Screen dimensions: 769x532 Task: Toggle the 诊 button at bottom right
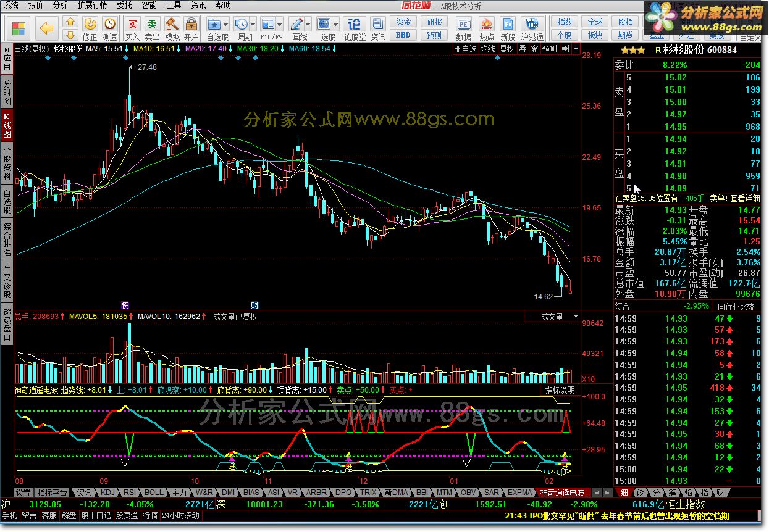pyautogui.click(x=640, y=493)
